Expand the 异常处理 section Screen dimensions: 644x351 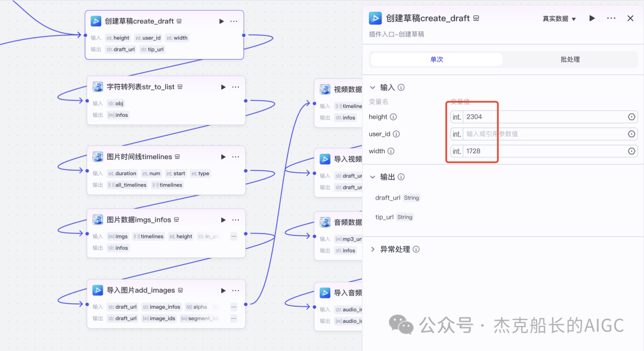click(373, 249)
